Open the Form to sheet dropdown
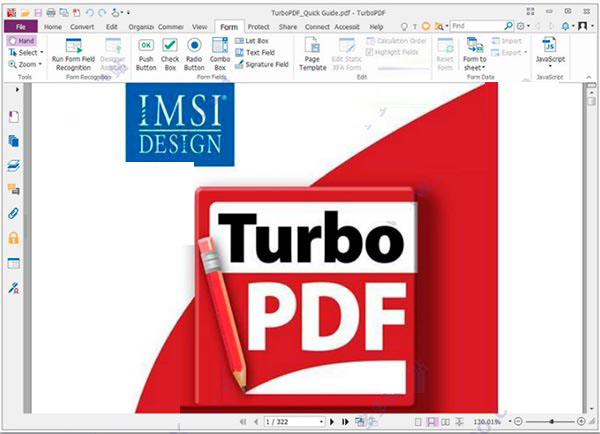This screenshot has height=434, width=600. click(x=474, y=55)
